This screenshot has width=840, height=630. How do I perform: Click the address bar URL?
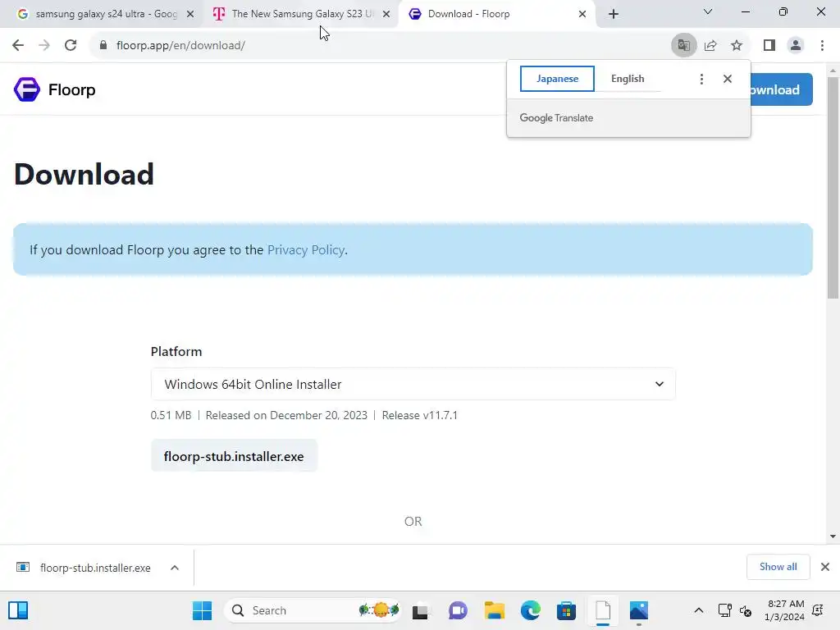click(x=180, y=46)
